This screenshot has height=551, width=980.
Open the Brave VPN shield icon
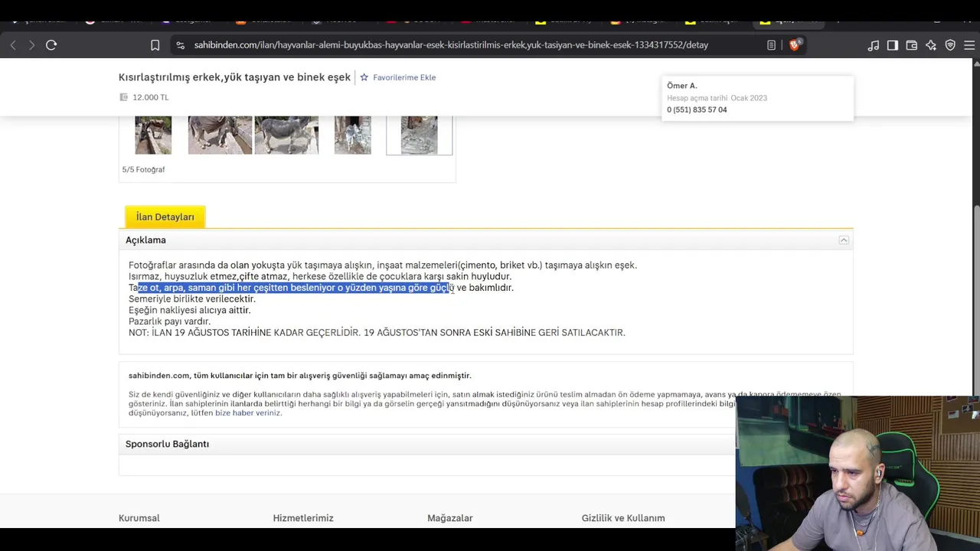point(950,45)
